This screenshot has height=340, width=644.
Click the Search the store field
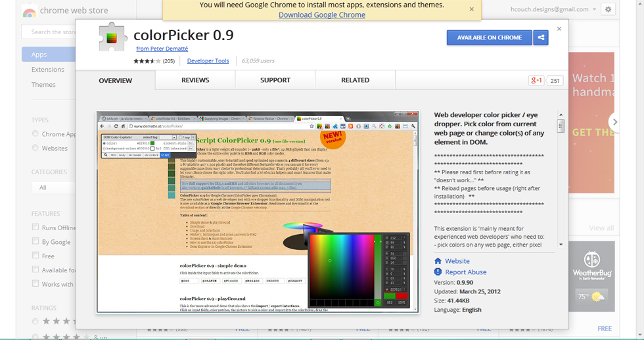click(x=49, y=32)
